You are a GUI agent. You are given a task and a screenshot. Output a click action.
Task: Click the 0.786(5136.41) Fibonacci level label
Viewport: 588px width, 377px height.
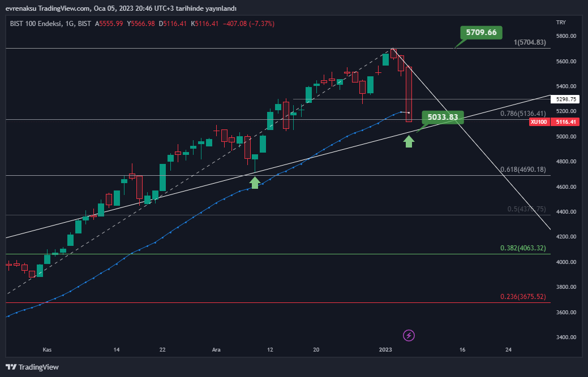coord(523,114)
